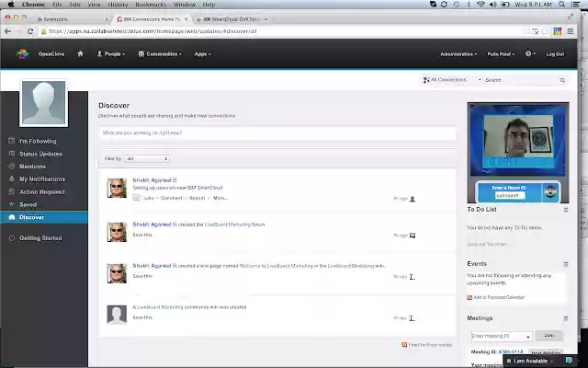Click the colorful extension icon in Chrome toolbar

coord(558,31)
